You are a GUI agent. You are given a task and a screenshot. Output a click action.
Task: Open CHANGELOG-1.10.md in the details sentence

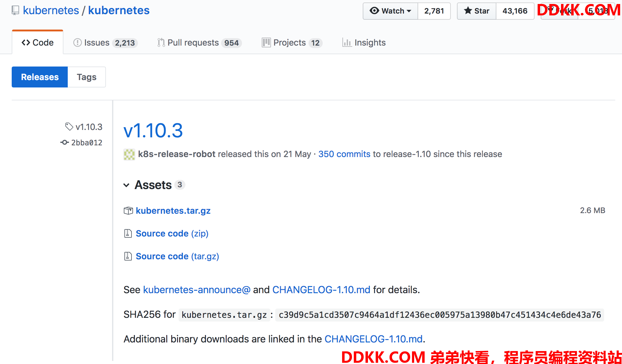[x=321, y=290]
